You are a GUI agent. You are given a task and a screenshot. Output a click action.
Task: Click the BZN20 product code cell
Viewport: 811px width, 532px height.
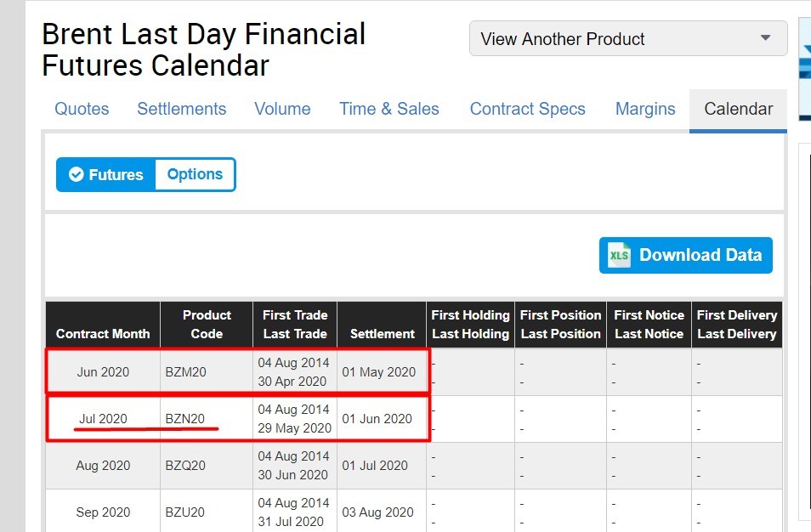pyautogui.click(x=185, y=419)
